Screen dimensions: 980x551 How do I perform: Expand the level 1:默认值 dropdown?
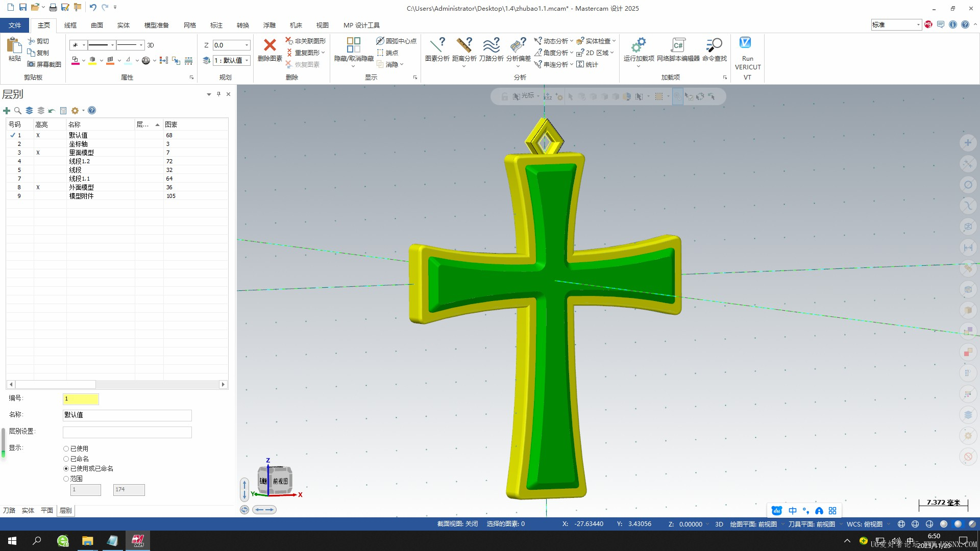[x=247, y=61]
